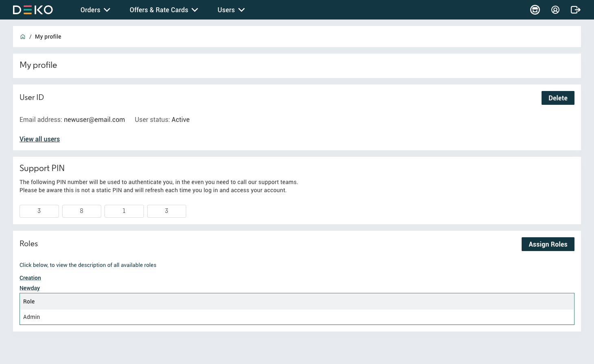Screen dimensions: 594x364
Task: Click the PIN box showing 1
Action: (x=124, y=211)
